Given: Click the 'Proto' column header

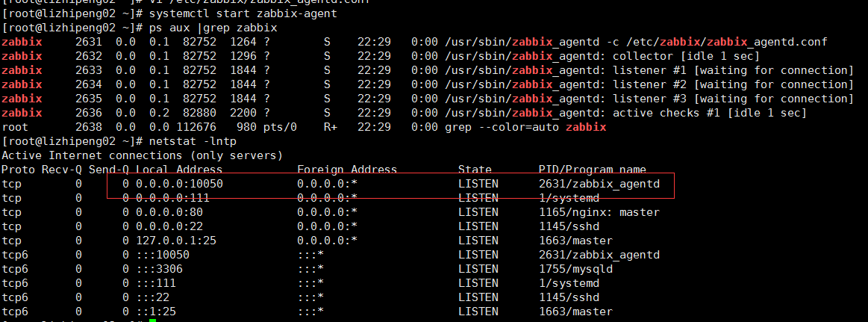Looking at the screenshot, I should (x=18, y=169).
